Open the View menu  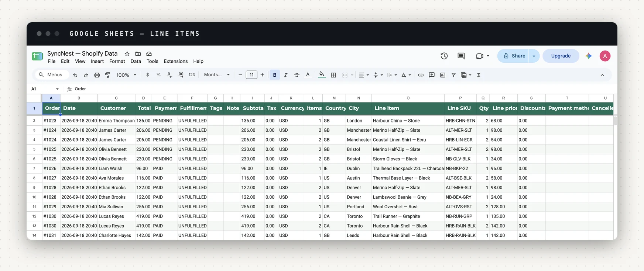(80, 62)
